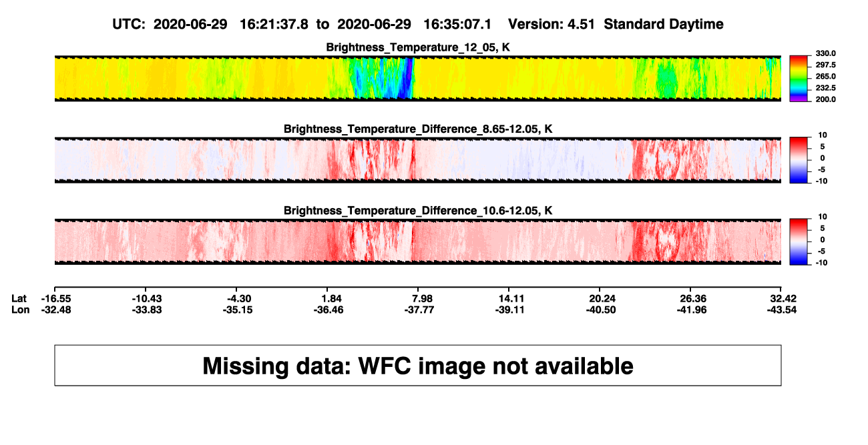The height and width of the screenshot is (445, 868).
Task: Click the longitude value -40.50
Action: coord(600,310)
